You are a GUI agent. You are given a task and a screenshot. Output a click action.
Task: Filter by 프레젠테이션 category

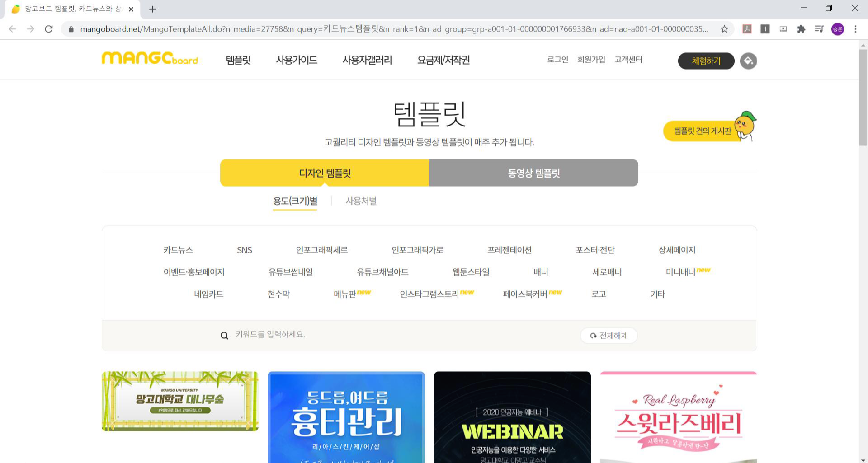[509, 250]
